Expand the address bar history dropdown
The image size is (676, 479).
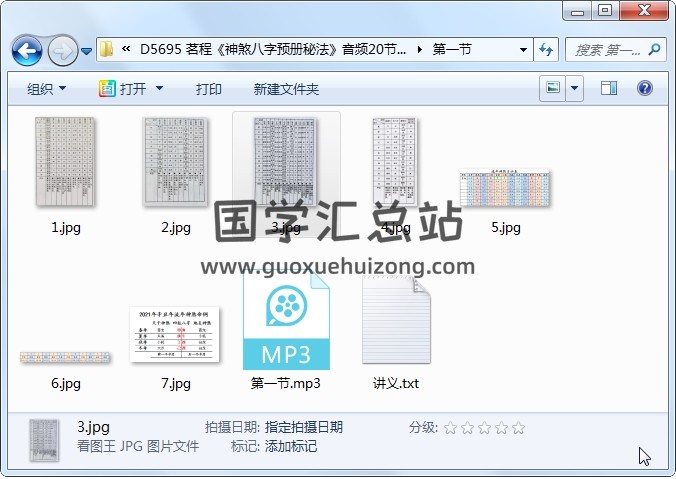tap(524, 49)
